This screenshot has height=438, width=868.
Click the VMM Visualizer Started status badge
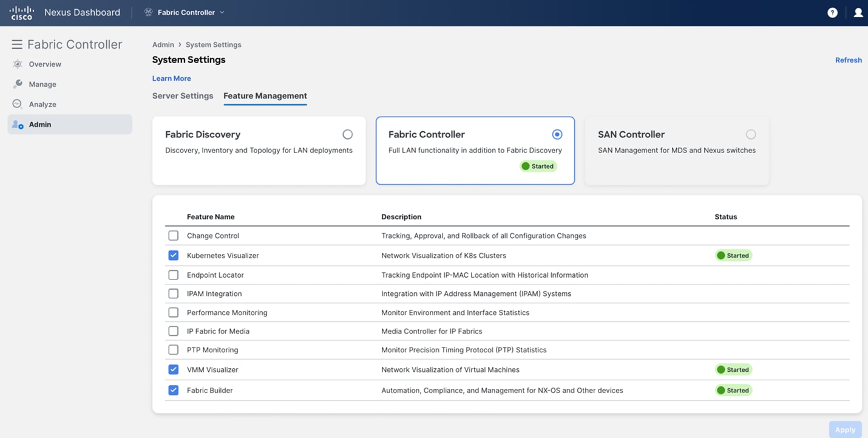733,369
